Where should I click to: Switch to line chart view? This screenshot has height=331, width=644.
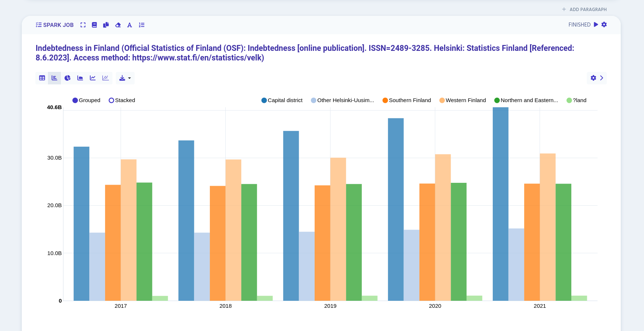click(93, 78)
